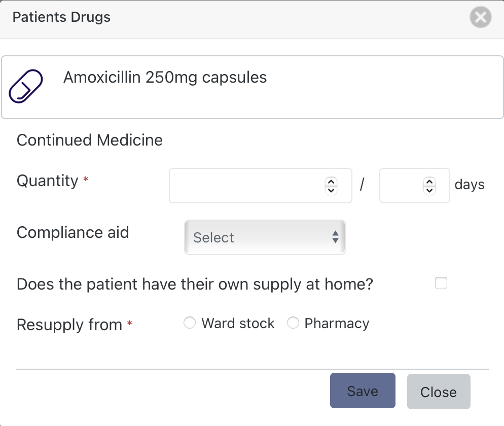This screenshot has width=504, height=426.
Task: Click Save to confirm the medicine
Action: click(362, 390)
